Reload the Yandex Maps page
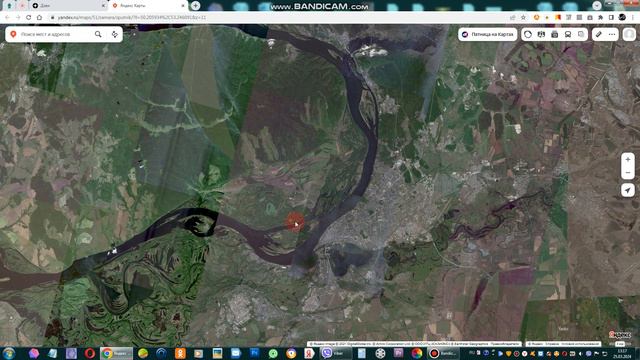Image resolution: width=640 pixels, height=360 pixels. [29, 18]
